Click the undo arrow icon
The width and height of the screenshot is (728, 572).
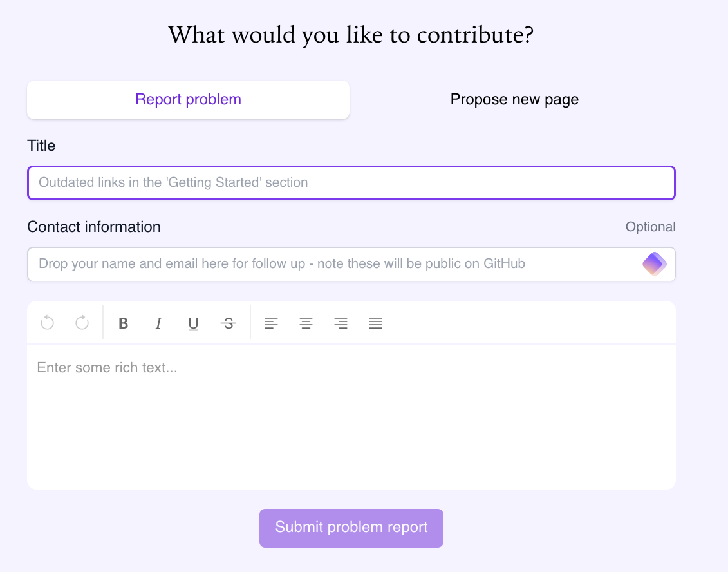47,323
